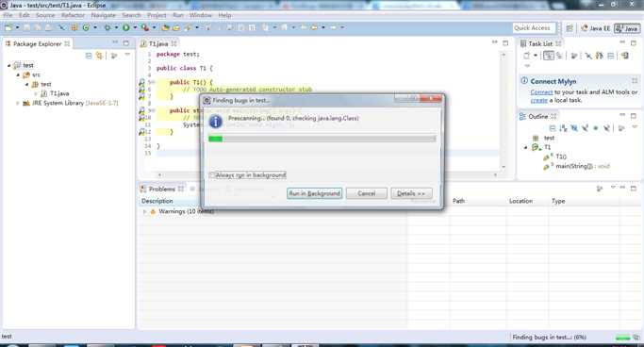This screenshot has height=347, width=644.
Task: Enable Always run in background checkbox
Action: [212, 175]
